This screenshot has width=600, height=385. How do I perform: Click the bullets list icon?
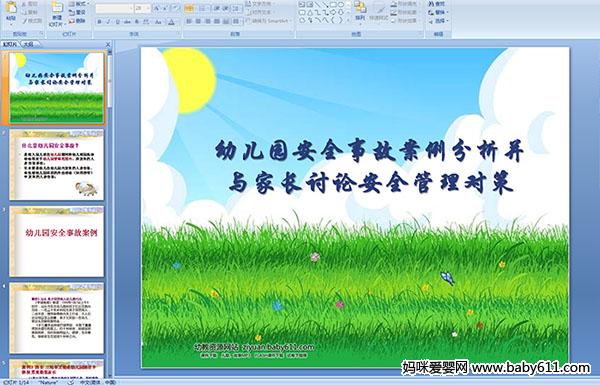[189, 8]
